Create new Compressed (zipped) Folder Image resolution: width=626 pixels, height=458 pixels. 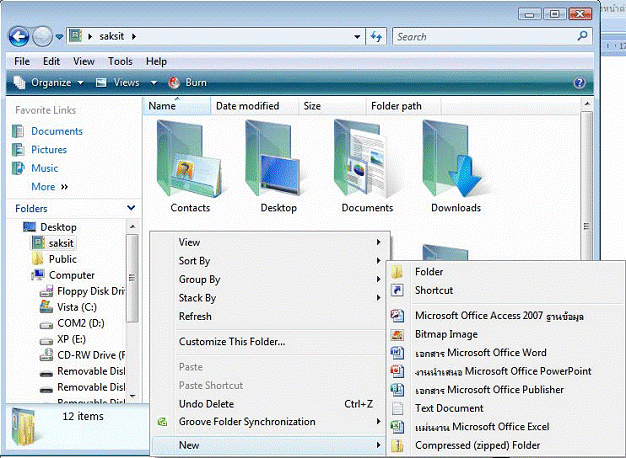point(505,445)
